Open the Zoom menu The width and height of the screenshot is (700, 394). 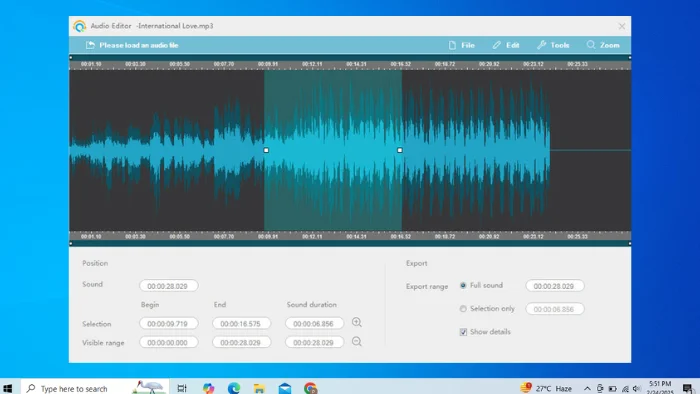coord(603,45)
